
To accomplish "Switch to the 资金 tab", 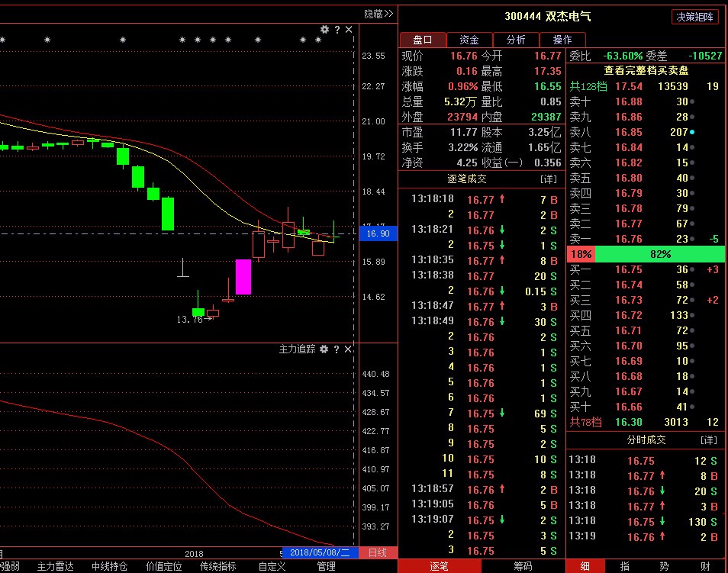I will (469, 40).
